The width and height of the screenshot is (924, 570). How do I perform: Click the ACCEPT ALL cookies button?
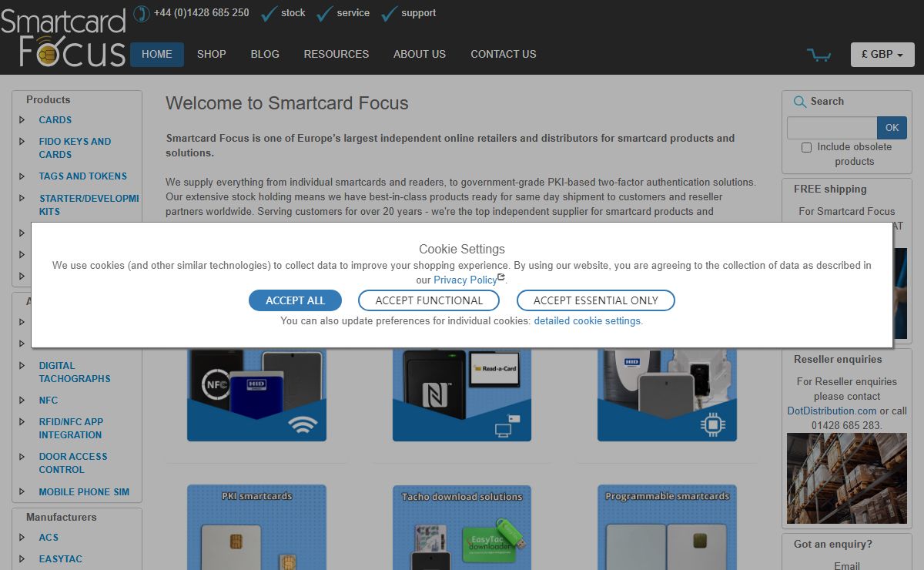(x=295, y=300)
